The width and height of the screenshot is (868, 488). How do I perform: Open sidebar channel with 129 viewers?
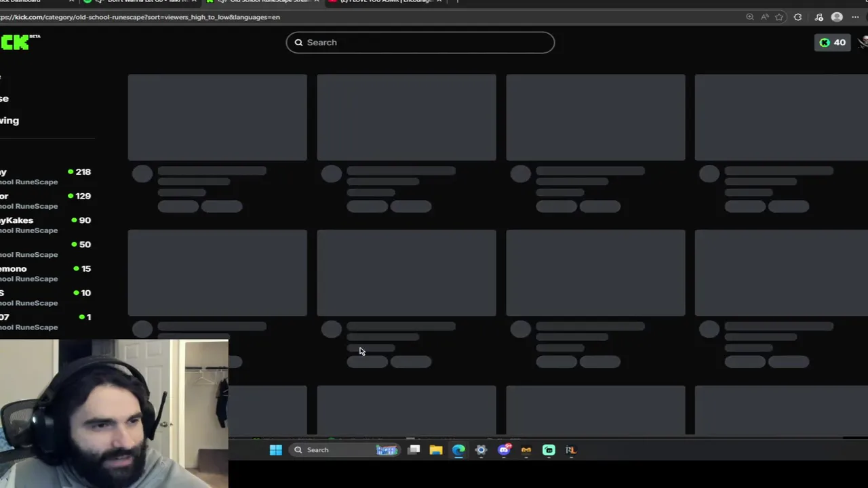[x=46, y=201]
